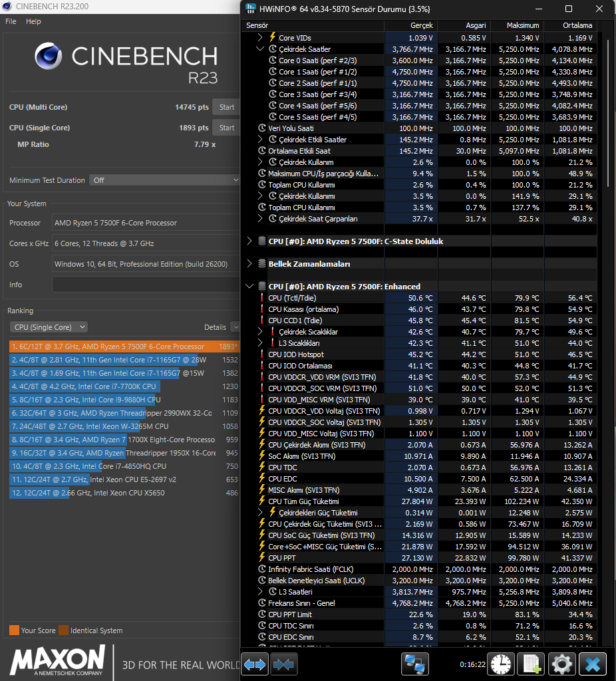
Task: Expand Çekirdekleri Güç Tüketimi row
Action: 260,513
